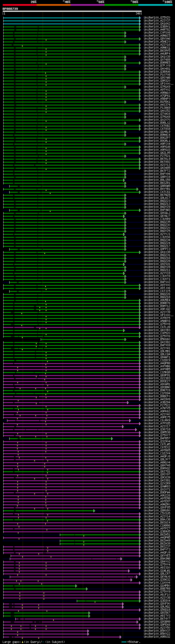Select hit label UniRef100_B5KV22

point(157,634)
